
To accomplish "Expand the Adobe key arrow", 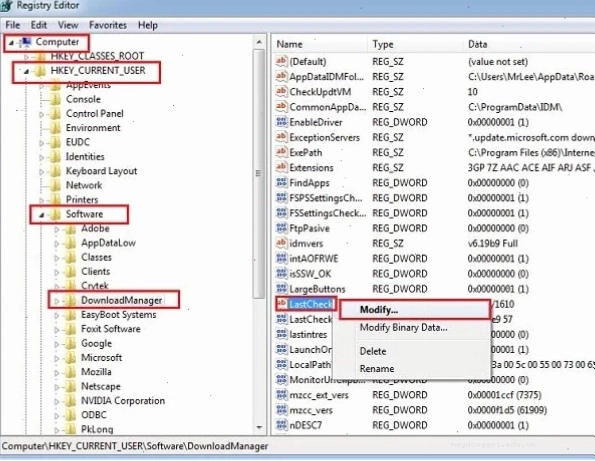I will 57,230.
